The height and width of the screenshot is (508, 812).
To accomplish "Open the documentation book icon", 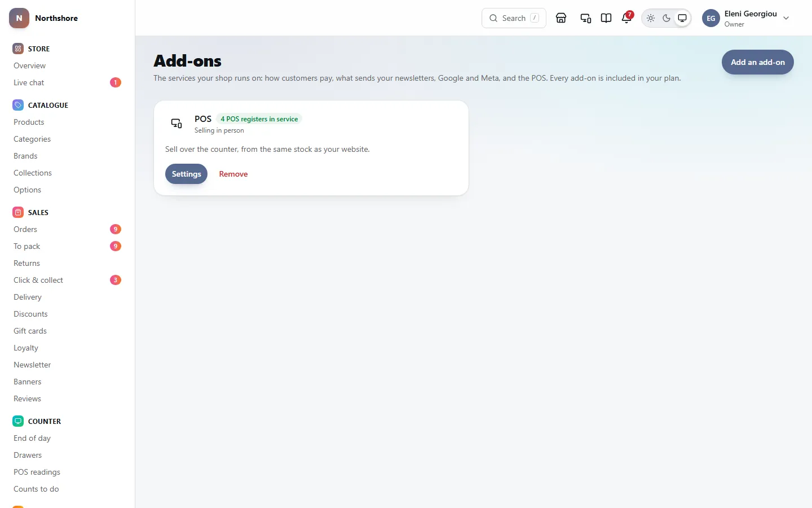I will 606,18.
